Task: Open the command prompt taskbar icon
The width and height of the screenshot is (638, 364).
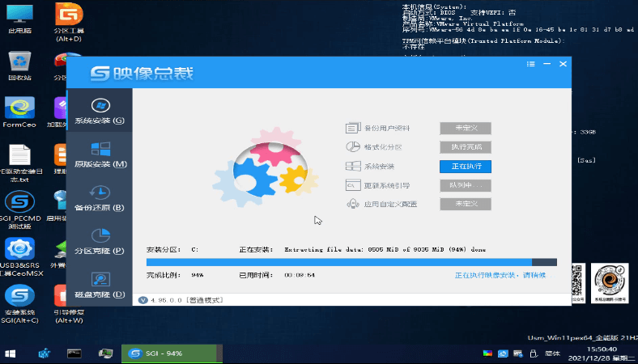Action: [74, 353]
